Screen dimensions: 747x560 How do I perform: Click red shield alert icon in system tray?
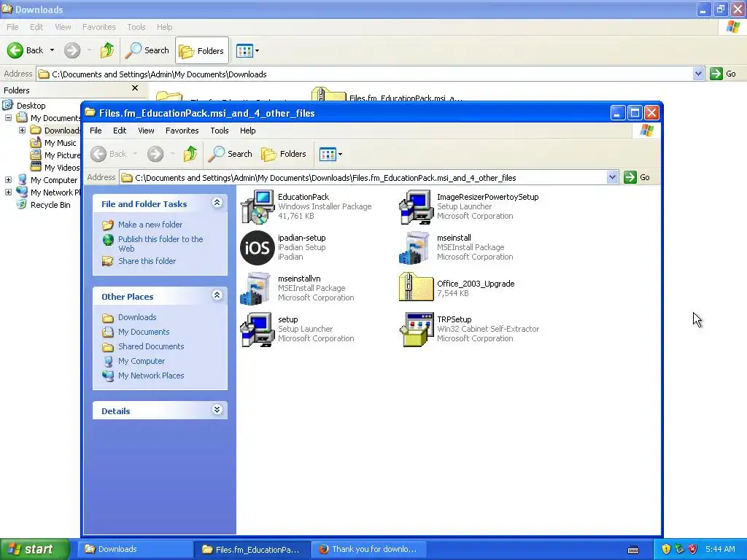point(693,549)
